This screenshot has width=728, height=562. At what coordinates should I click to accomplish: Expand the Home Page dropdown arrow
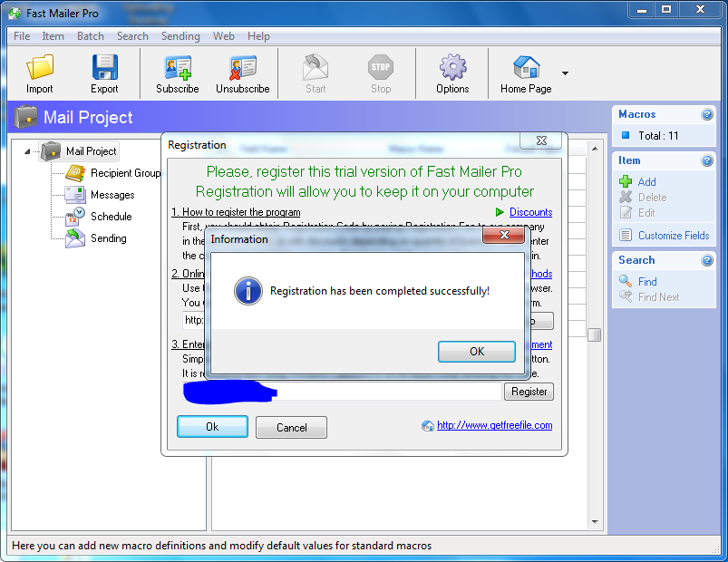pos(565,73)
